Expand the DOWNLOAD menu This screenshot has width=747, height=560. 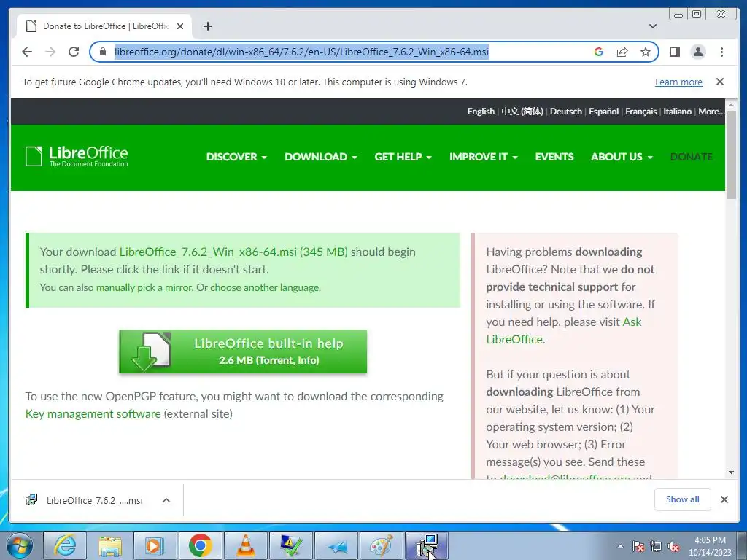click(321, 157)
